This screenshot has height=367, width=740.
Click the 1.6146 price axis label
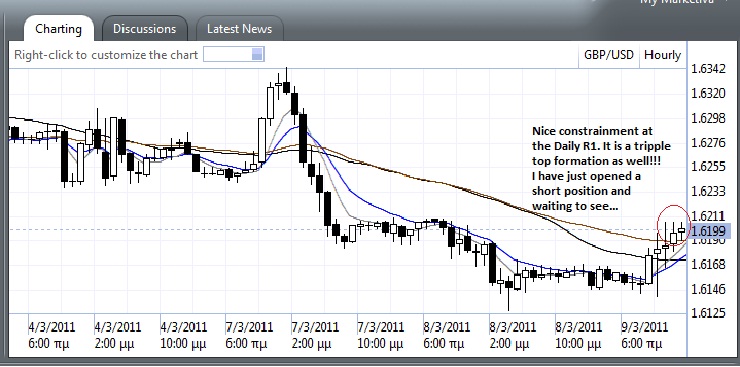coord(708,289)
